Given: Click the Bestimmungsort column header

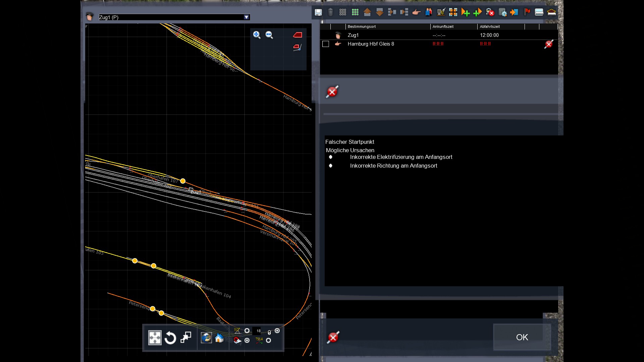Looking at the screenshot, I should point(362,26).
